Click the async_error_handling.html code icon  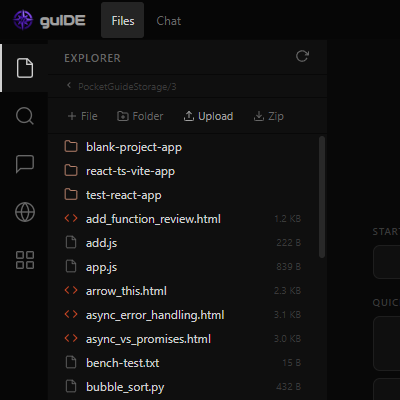pos(71,315)
